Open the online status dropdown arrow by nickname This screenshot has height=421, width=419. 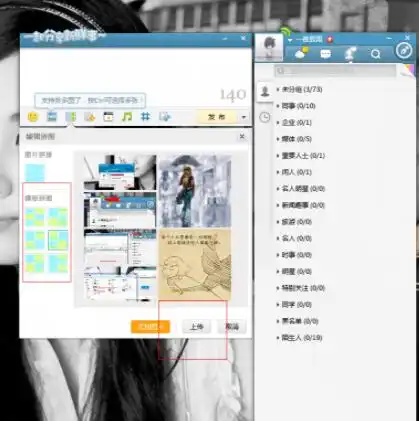click(x=290, y=40)
